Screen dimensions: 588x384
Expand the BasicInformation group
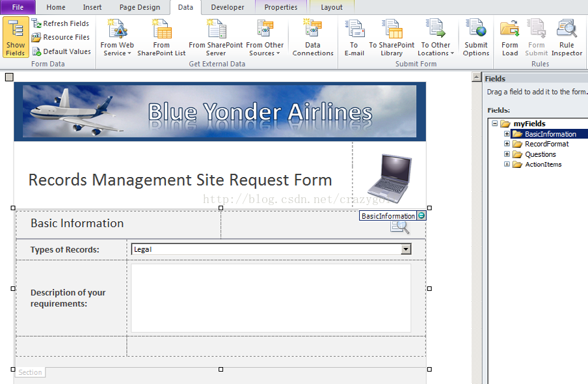pyautogui.click(x=507, y=133)
